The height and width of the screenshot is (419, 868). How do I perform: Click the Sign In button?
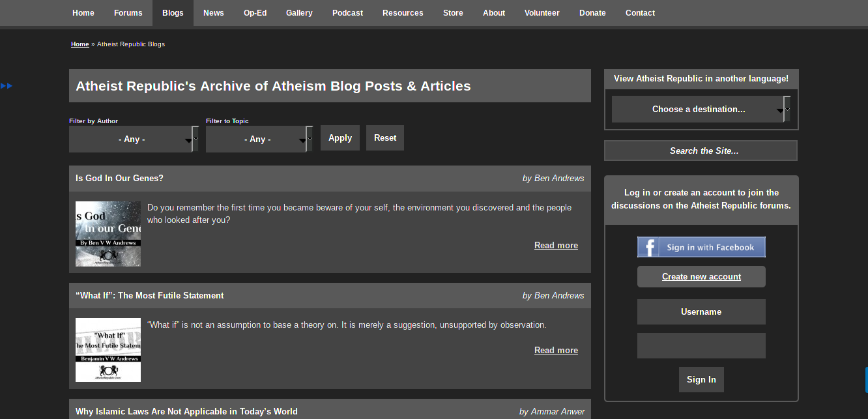click(701, 379)
